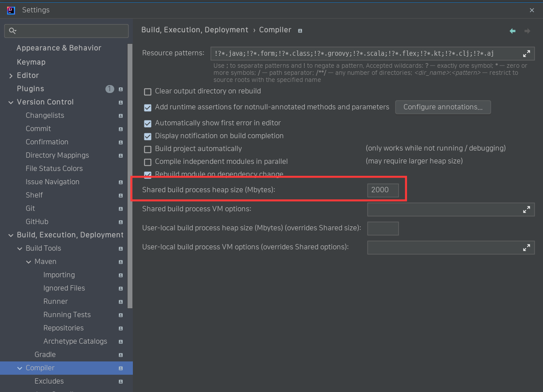Expand the Resource patterns field editor
This screenshot has height=392, width=543.
pos(527,54)
